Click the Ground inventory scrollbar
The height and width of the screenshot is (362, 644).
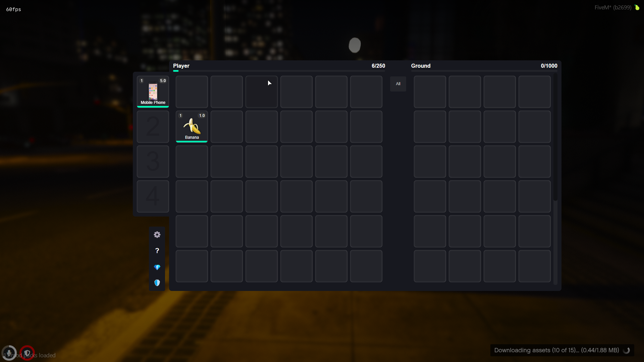pos(555,137)
